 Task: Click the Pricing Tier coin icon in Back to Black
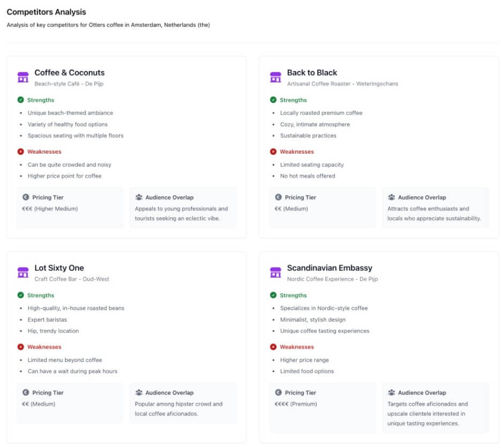(278, 197)
